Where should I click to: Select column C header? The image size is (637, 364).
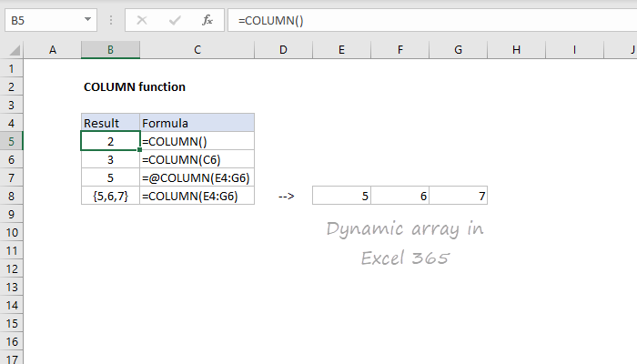coord(197,50)
